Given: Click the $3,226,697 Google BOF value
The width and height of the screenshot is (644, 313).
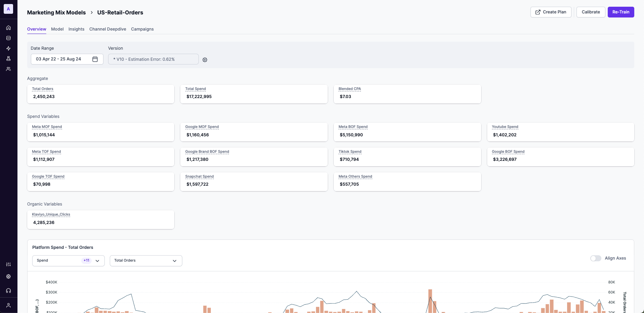Looking at the screenshot, I should [505, 160].
